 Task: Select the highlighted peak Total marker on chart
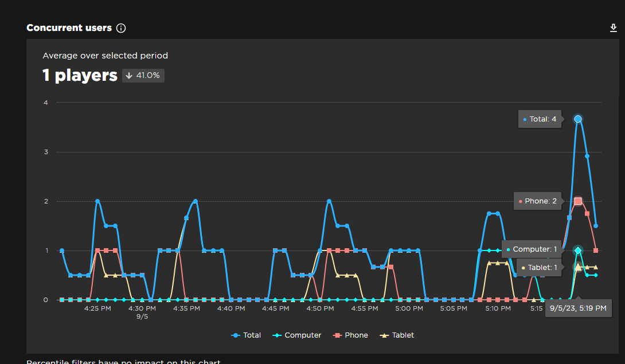pos(578,119)
